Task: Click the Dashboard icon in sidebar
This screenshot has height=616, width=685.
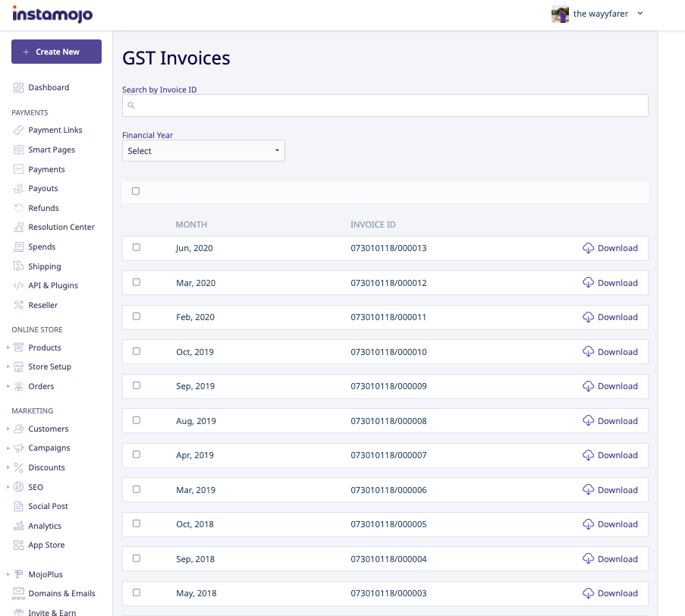Action: pos(18,87)
